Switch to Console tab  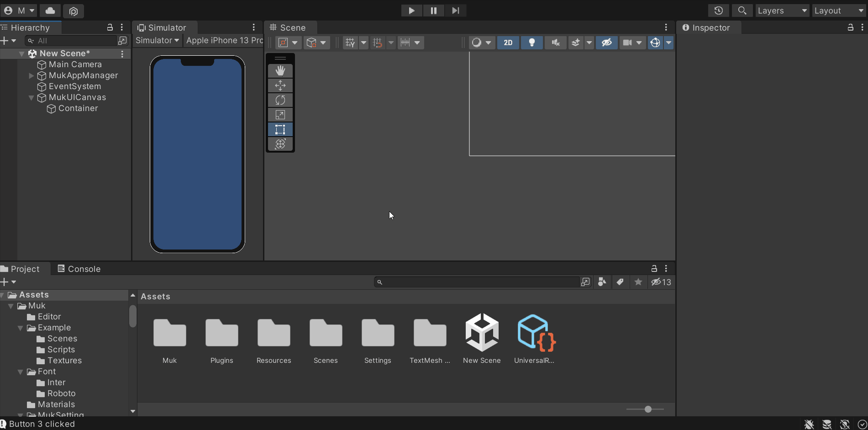click(x=79, y=269)
